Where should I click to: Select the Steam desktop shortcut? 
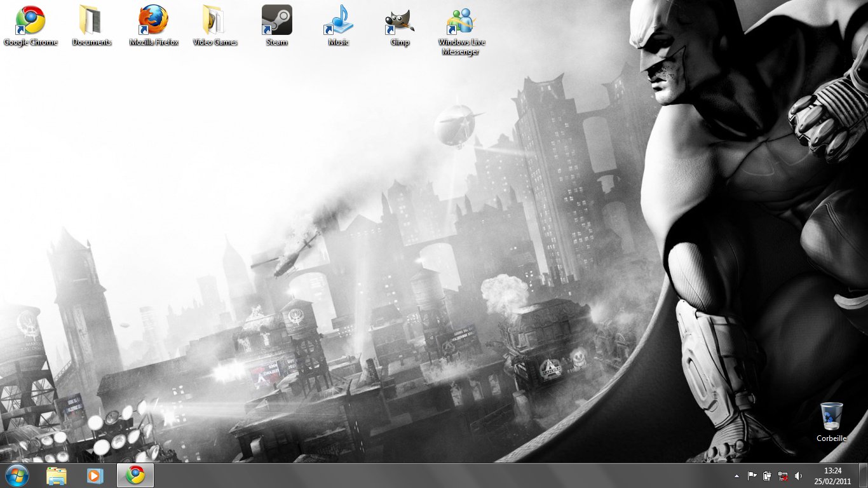point(276,25)
